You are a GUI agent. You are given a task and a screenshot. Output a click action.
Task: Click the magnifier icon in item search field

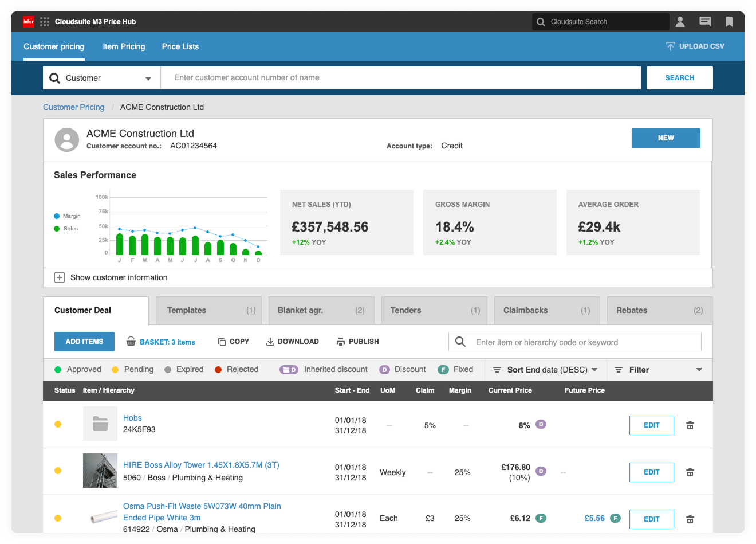point(460,342)
